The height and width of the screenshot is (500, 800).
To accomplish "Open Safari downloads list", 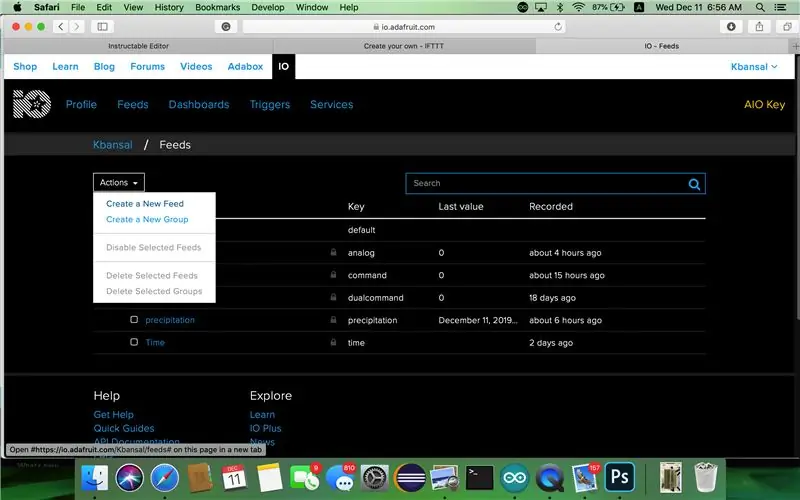I will [731, 27].
